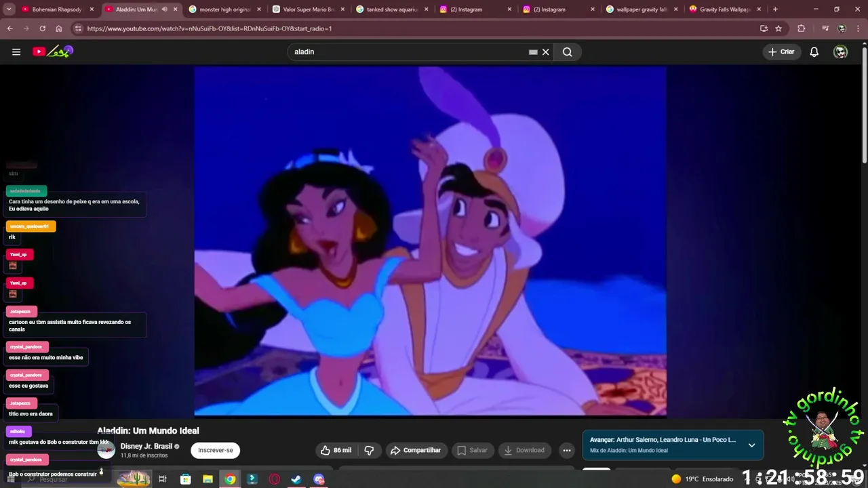Open new browser tab with plus

pos(775,9)
